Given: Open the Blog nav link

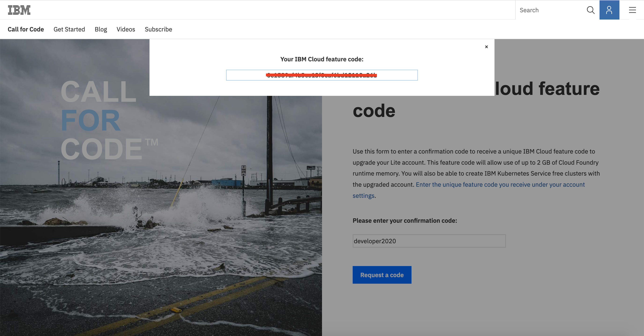Looking at the screenshot, I should click(x=101, y=29).
